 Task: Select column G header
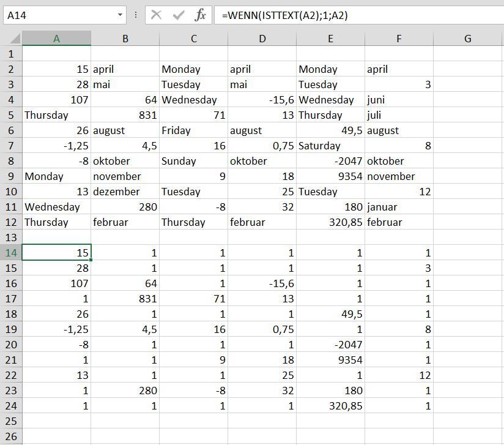[x=468, y=39]
